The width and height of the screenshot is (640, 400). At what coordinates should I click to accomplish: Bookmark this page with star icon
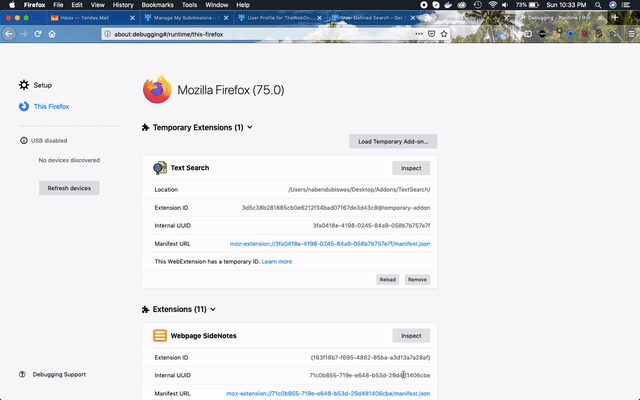[x=444, y=34]
